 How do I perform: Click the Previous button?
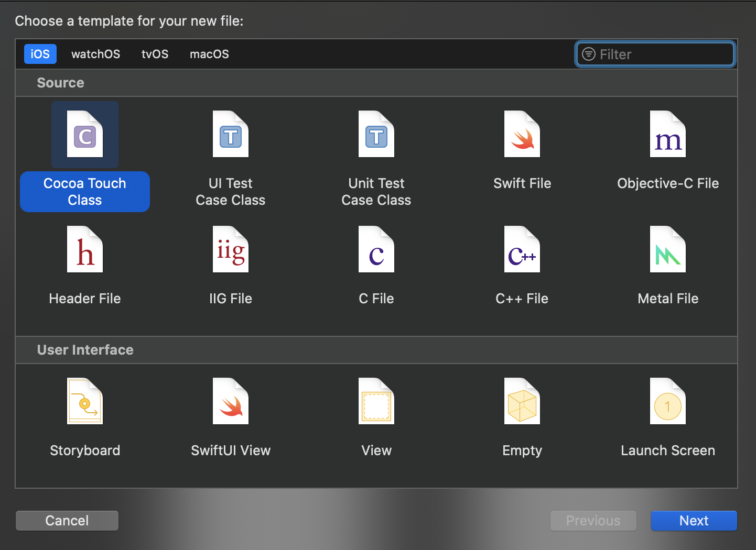[x=593, y=521]
